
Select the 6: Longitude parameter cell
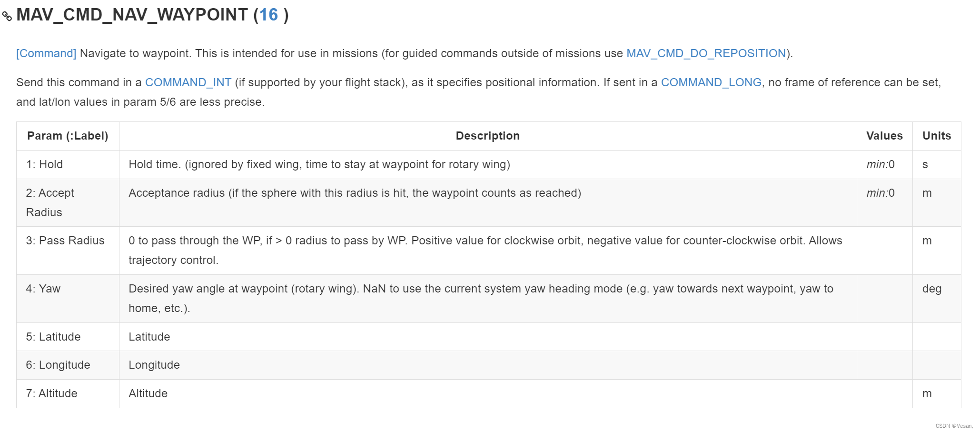68,365
